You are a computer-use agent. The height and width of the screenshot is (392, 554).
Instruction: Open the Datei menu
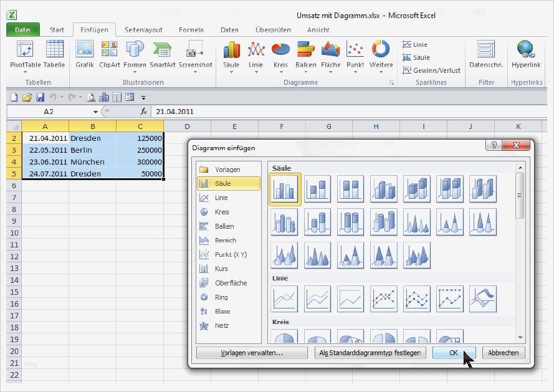[x=24, y=29]
